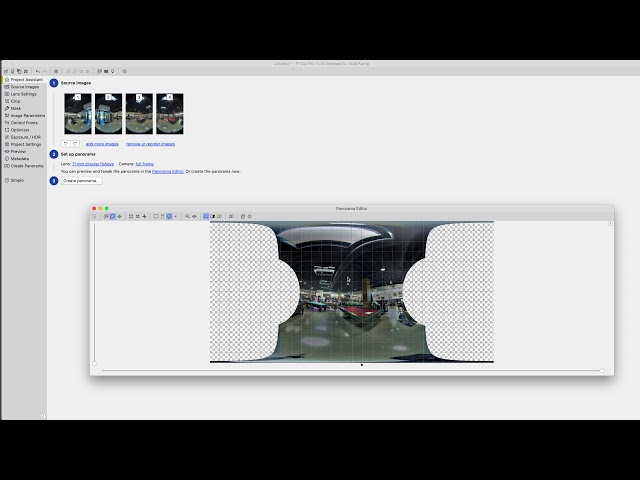640x480 pixels.
Task: Click the 'full frame' camera link
Action: tap(144, 164)
